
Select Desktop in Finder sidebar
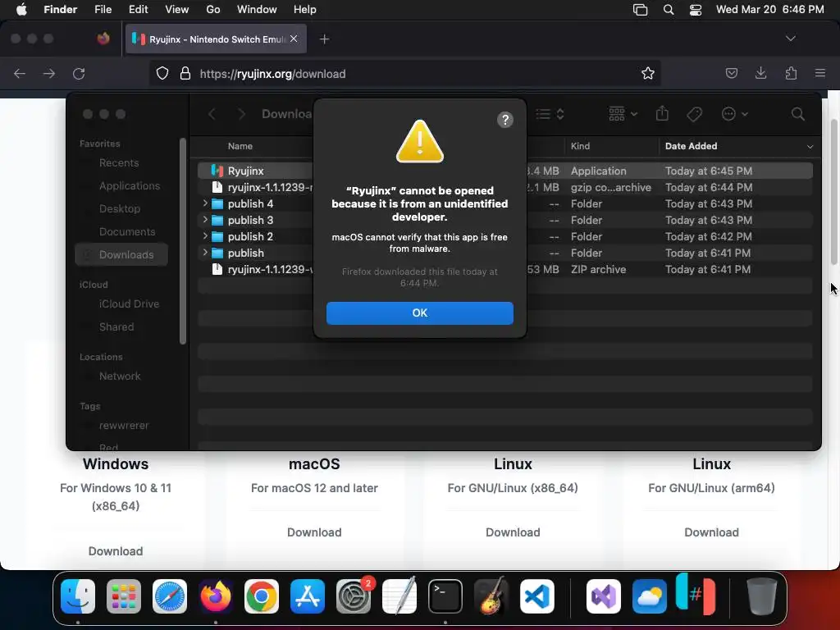click(x=120, y=209)
